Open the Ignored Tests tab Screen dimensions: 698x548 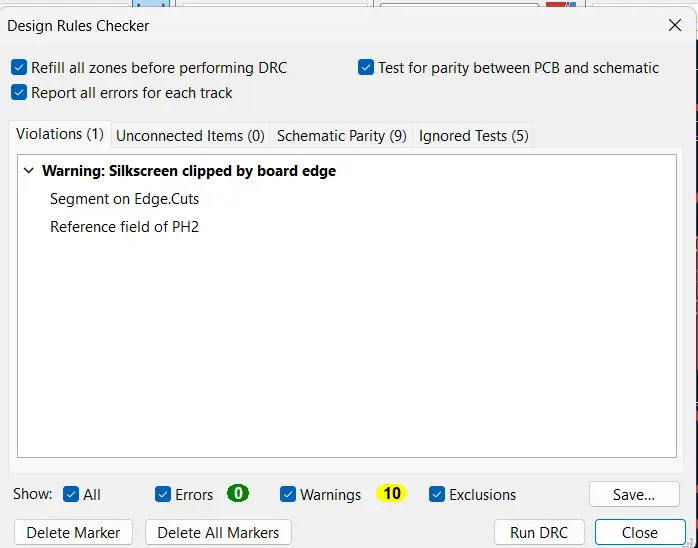pos(473,135)
